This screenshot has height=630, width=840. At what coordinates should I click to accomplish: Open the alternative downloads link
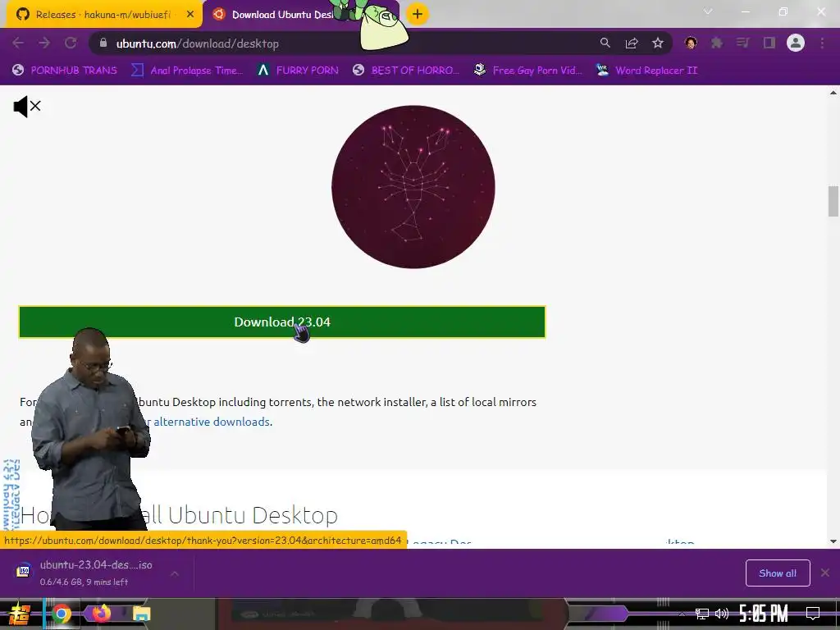point(212,422)
